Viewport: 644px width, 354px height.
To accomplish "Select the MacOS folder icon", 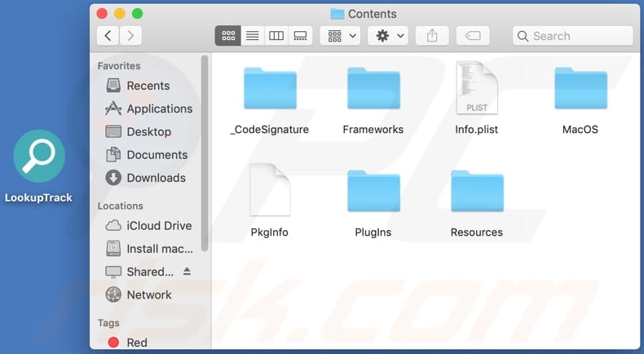I will (x=580, y=89).
